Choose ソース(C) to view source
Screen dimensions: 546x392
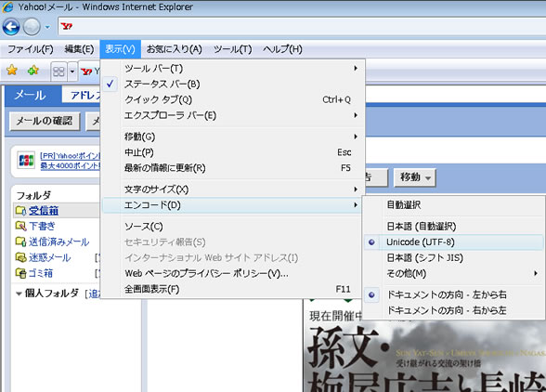(232, 227)
